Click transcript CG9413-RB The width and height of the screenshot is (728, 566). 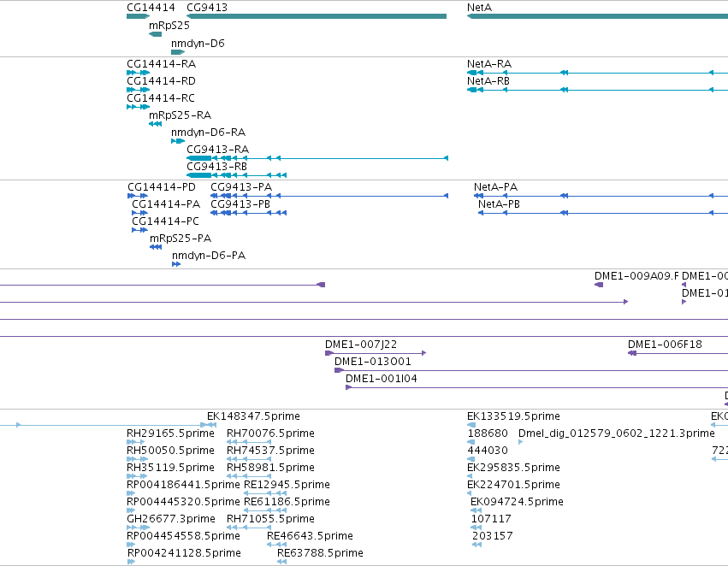[x=216, y=166]
